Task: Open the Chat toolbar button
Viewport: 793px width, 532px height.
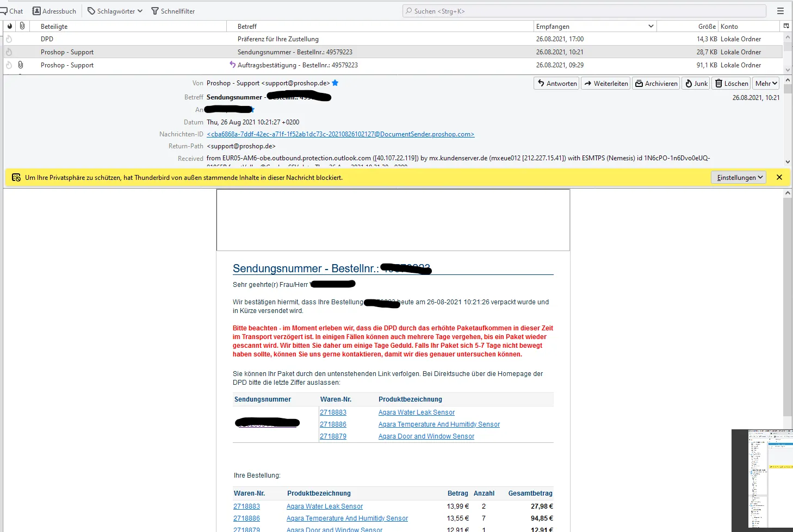Action: point(11,11)
